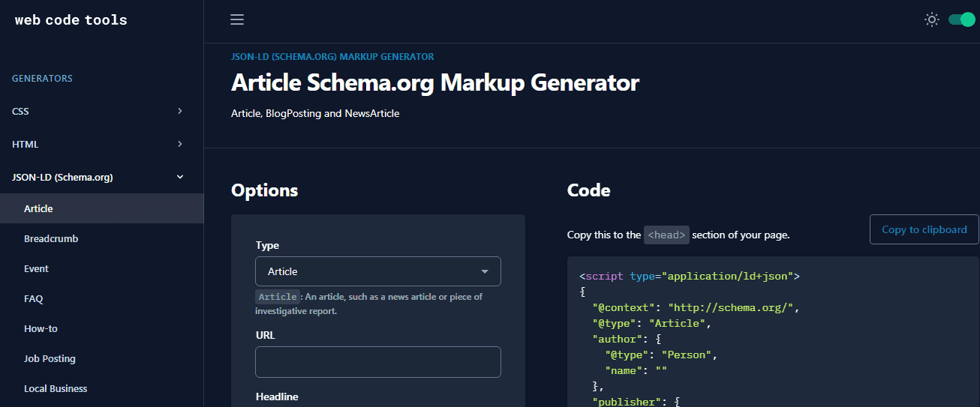980x407 pixels.
Task: Open the hamburger menu icon
Action: 237,20
